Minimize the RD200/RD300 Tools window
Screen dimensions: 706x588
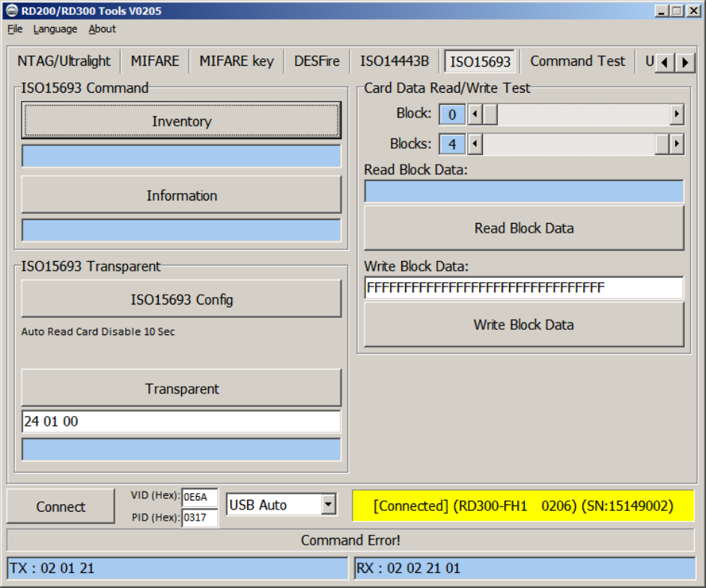click(661, 10)
